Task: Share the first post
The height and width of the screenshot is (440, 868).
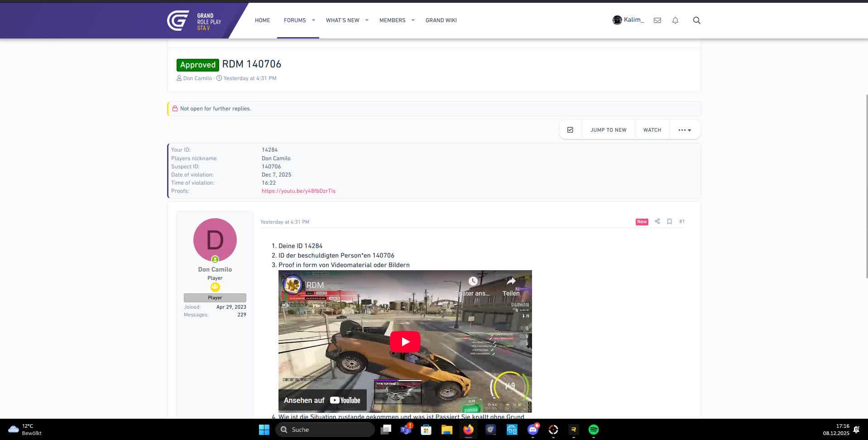Action: coord(657,221)
